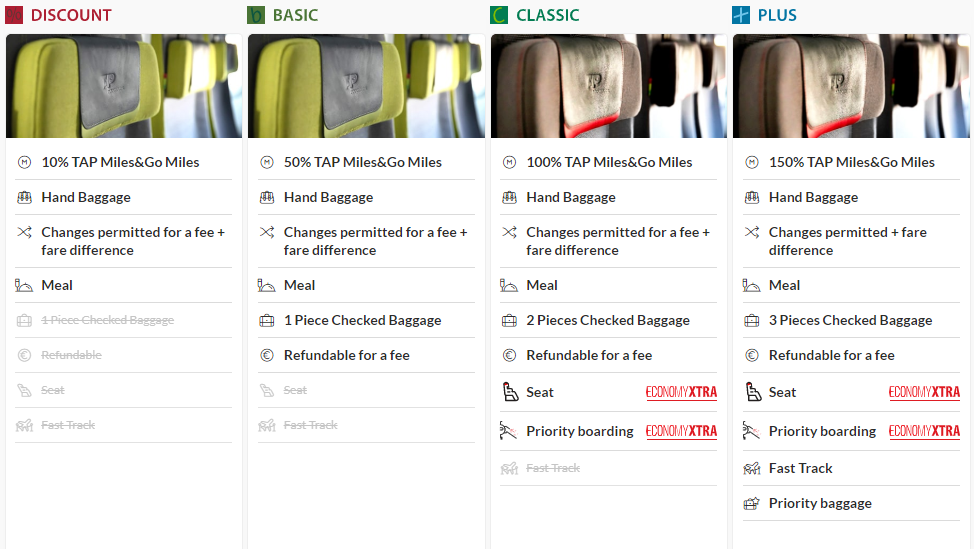Image resolution: width=974 pixels, height=549 pixels.
Task: Click the Basic fare green seat photo
Action: [x=365, y=86]
